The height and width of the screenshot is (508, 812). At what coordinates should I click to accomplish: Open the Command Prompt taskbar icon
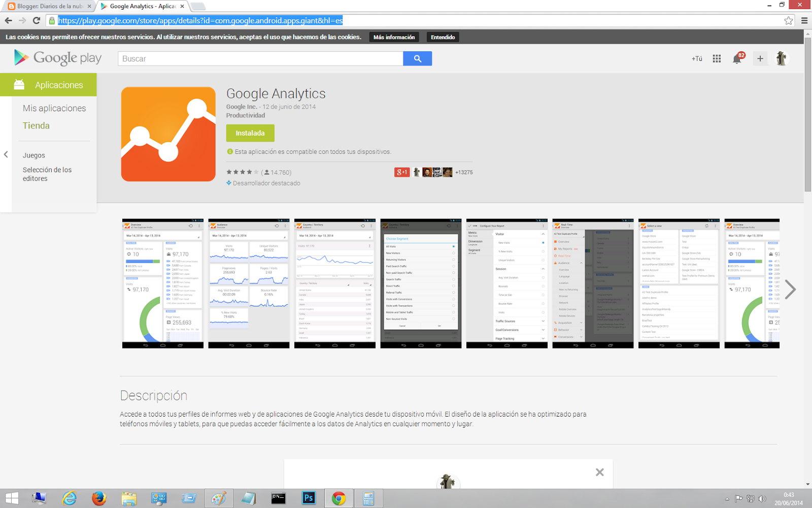click(279, 499)
